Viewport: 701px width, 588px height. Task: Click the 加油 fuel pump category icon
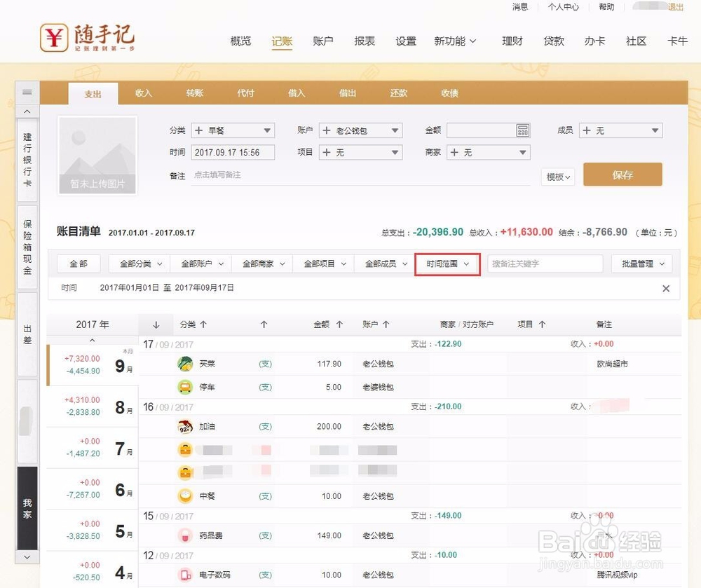(x=184, y=426)
